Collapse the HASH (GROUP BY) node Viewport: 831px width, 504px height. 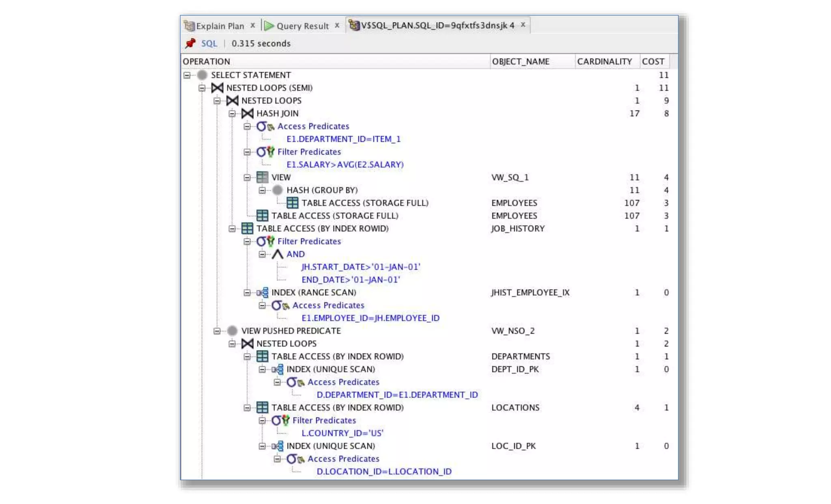pyautogui.click(x=262, y=190)
